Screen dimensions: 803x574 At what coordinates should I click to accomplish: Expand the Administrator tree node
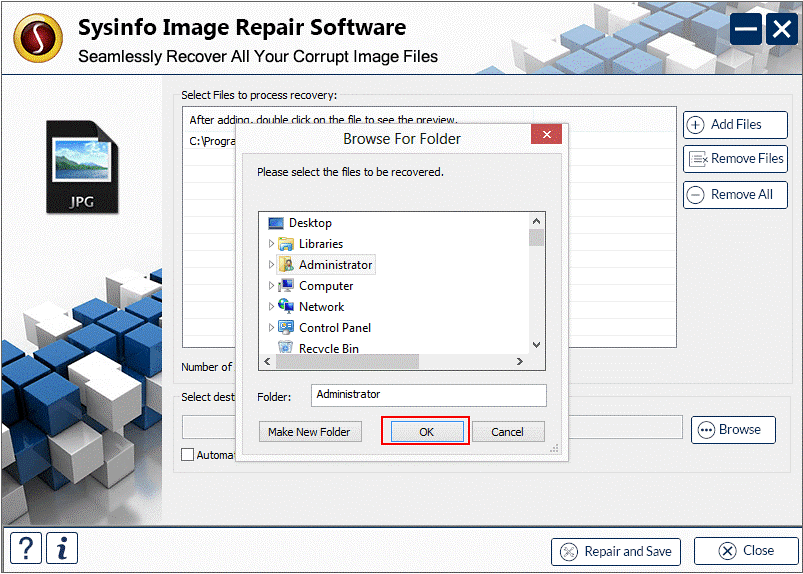271,265
